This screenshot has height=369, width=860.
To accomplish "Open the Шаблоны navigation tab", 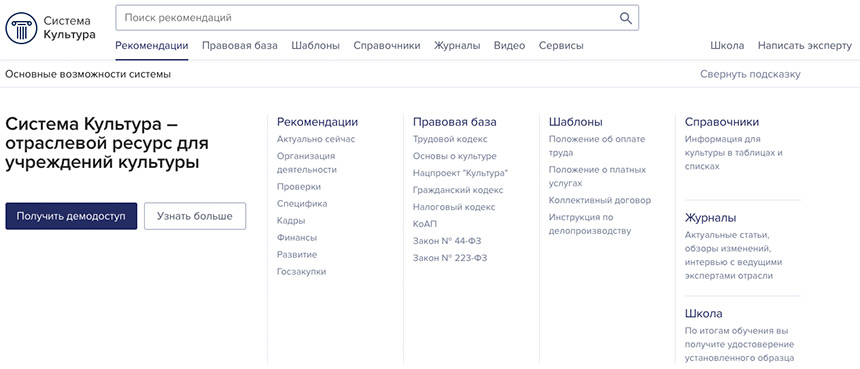I will coord(315,46).
